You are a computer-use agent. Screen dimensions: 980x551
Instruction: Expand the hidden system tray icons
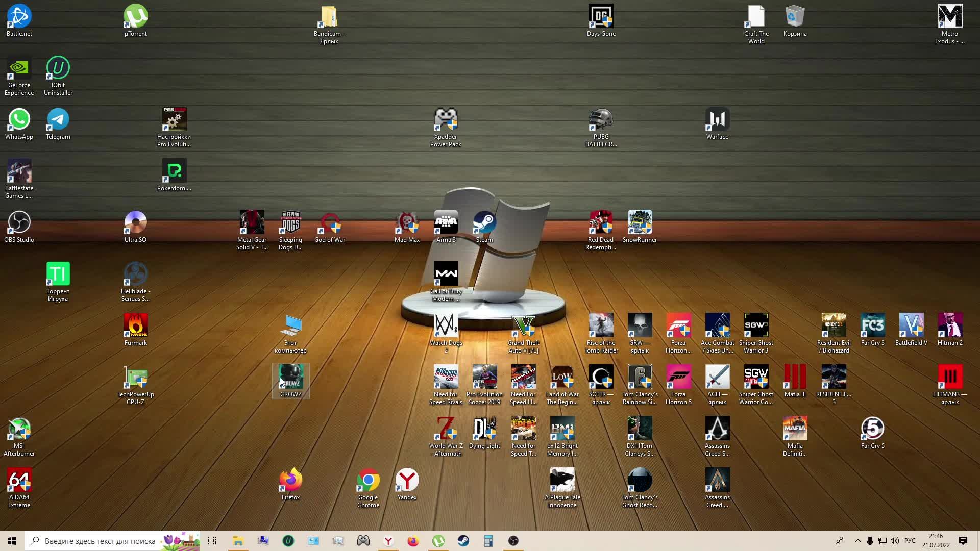pos(857,541)
